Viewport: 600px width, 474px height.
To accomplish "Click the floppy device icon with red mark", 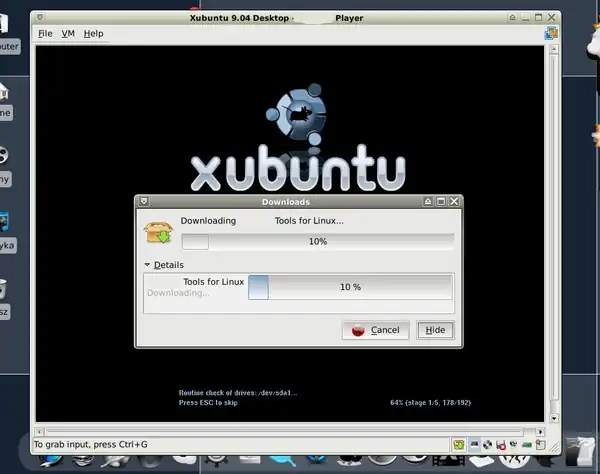I will coord(500,444).
